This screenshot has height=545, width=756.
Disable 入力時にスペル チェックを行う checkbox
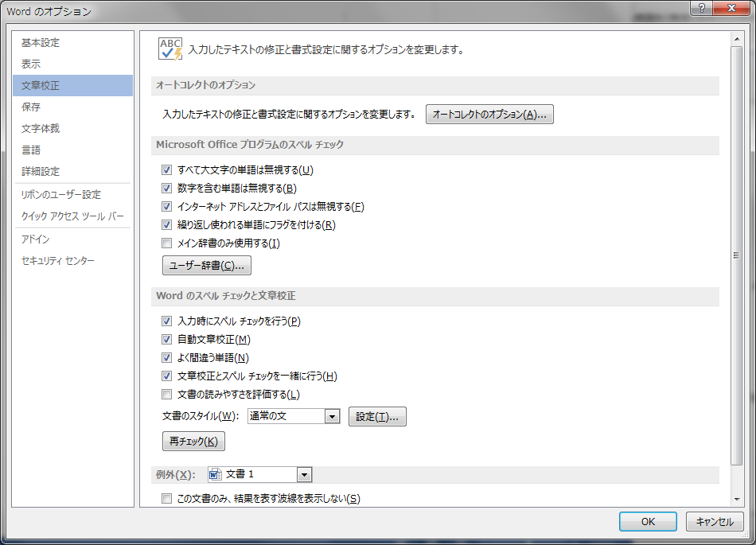click(167, 321)
